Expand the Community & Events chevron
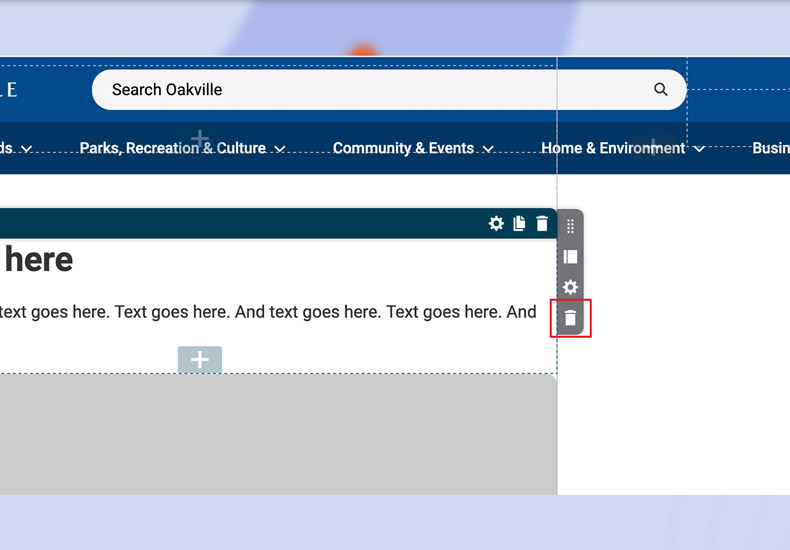Image resolution: width=790 pixels, height=550 pixels. click(x=488, y=149)
